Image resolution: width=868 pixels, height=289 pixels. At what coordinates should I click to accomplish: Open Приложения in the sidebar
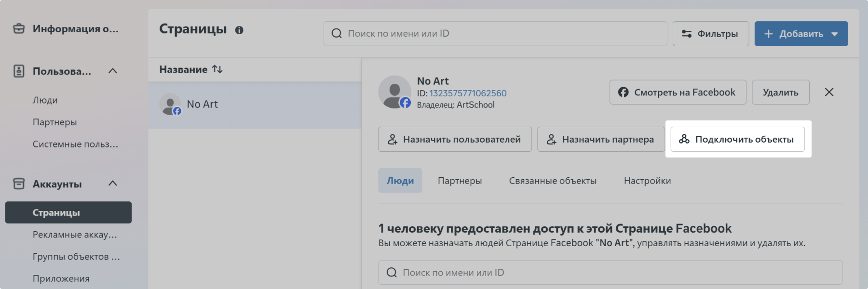(x=61, y=279)
